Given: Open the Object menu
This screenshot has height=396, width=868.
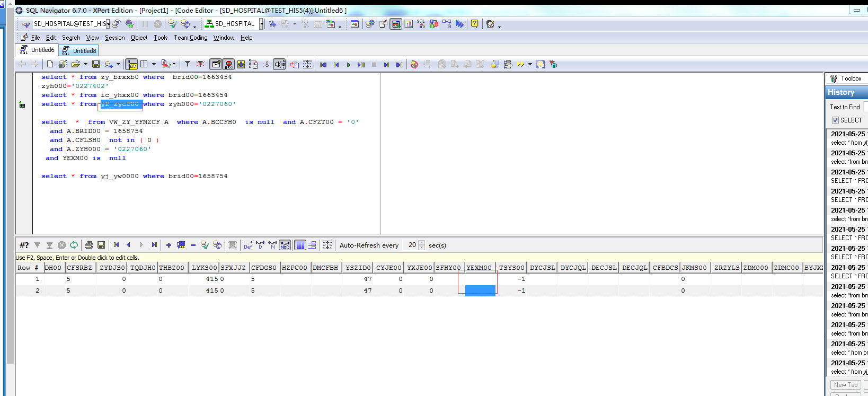Looking at the screenshot, I should pyautogui.click(x=139, y=38).
